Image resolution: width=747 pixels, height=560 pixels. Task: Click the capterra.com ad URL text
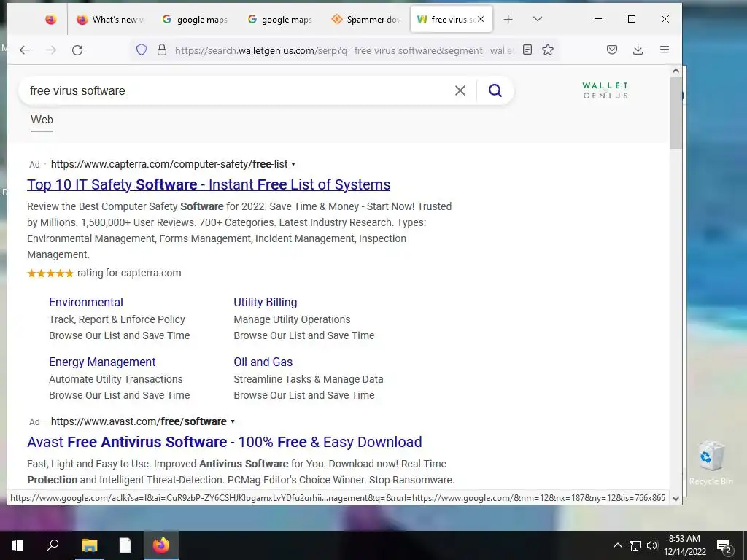pos(169,164)
